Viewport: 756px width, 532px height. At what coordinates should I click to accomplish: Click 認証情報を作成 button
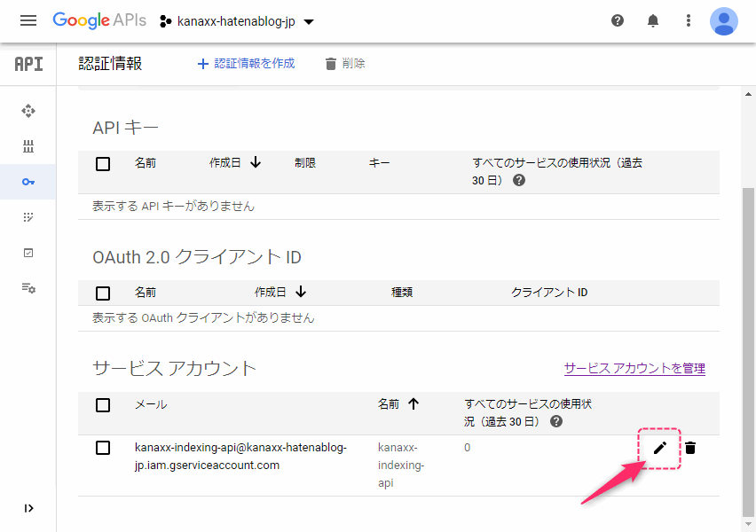(246, 64)
